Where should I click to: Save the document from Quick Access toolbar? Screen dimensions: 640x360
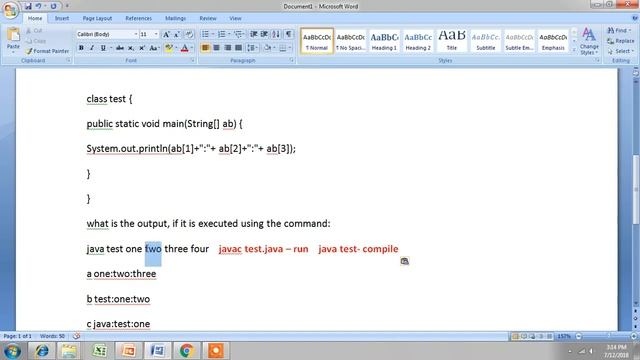[28, 6]
